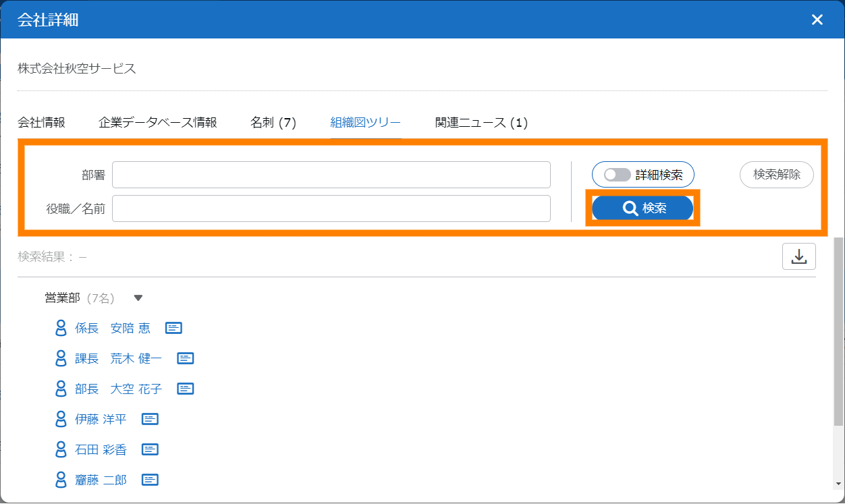Screen dimensions: 845x504
Task: Focus the 部署 input field
Action: click(331, 175)
